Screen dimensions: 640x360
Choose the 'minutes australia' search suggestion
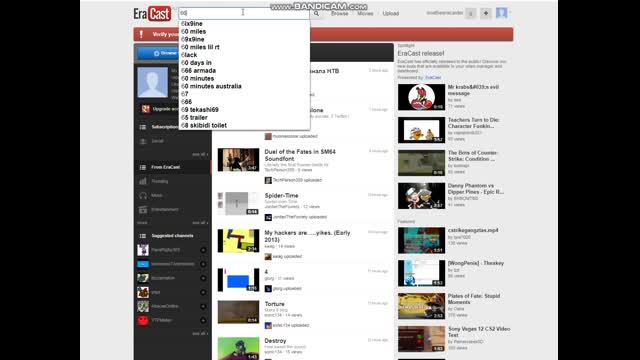244,87
